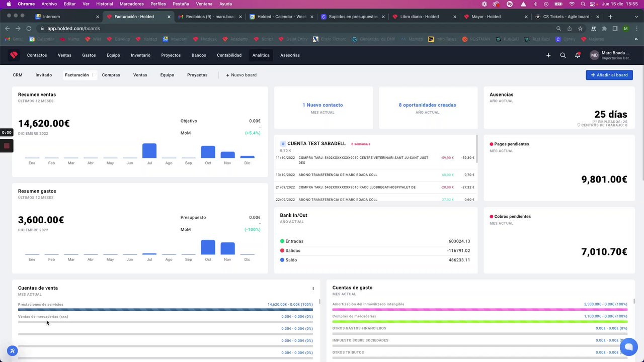The height and width of the screenshot is (362, 644).
Task: Click the Jul bar in Resumen ventas chart
Action: [x=149, y=151]
